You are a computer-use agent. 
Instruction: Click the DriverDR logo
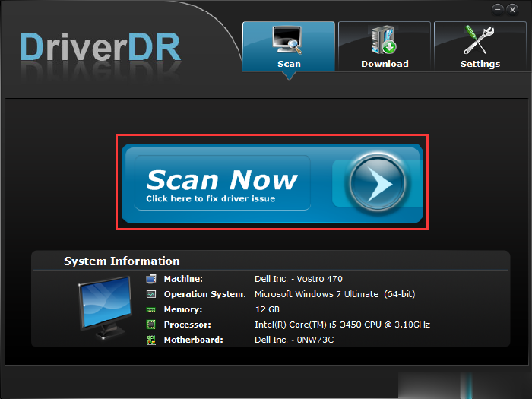pos(100,47)
